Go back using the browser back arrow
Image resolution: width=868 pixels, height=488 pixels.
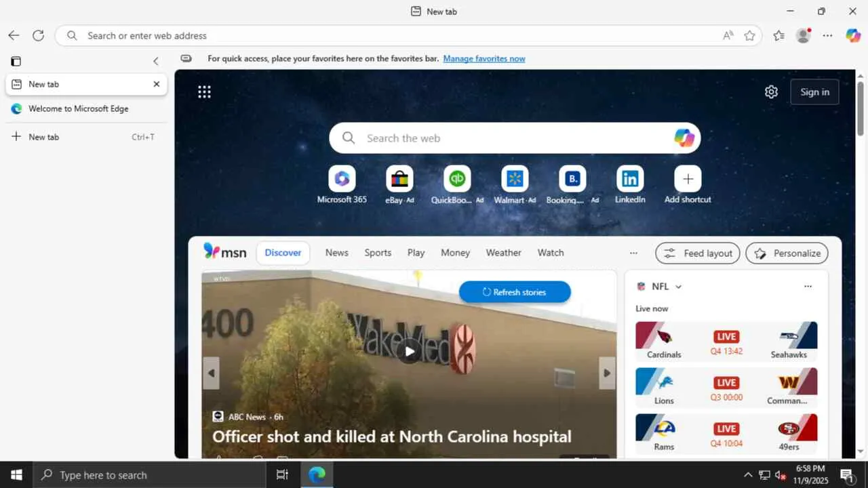click(x=14, y=35)
